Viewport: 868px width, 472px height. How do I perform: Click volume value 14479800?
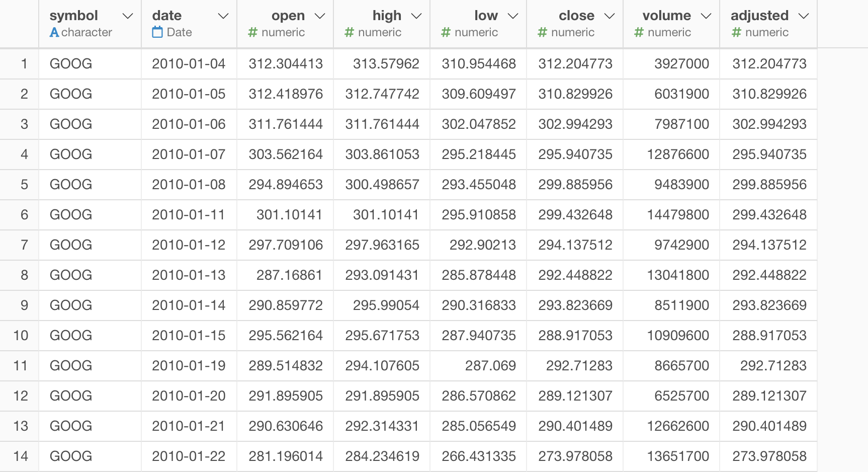678,215
